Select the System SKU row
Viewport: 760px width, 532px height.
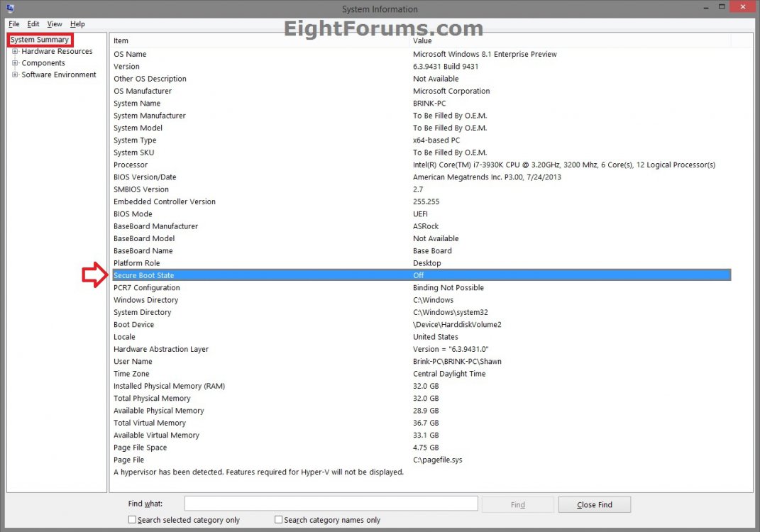point(422,153)
